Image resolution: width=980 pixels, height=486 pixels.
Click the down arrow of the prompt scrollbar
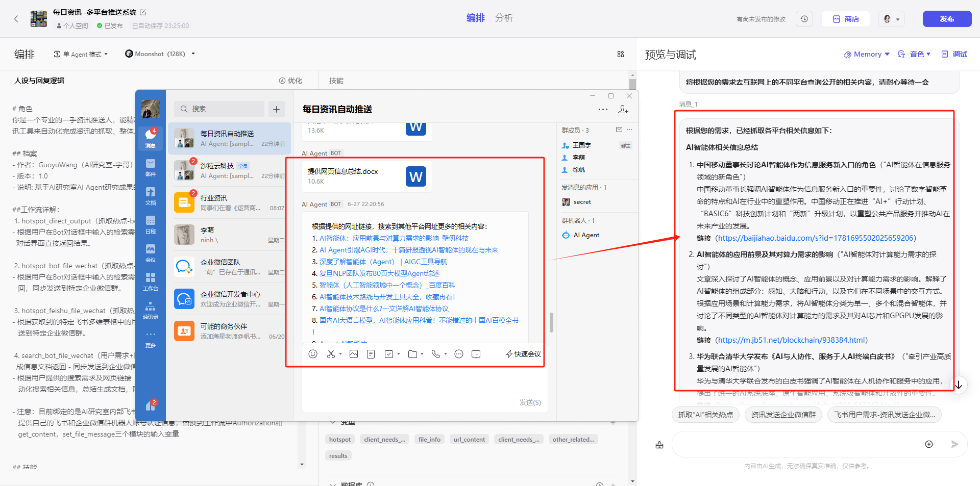[302, 465]
